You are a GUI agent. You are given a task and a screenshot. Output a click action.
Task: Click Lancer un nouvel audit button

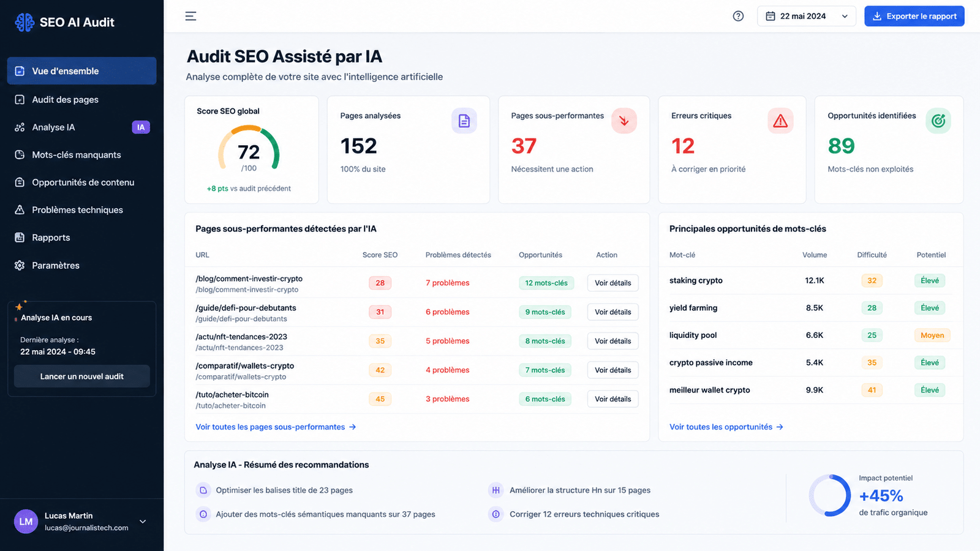click(x=82, y=377)
